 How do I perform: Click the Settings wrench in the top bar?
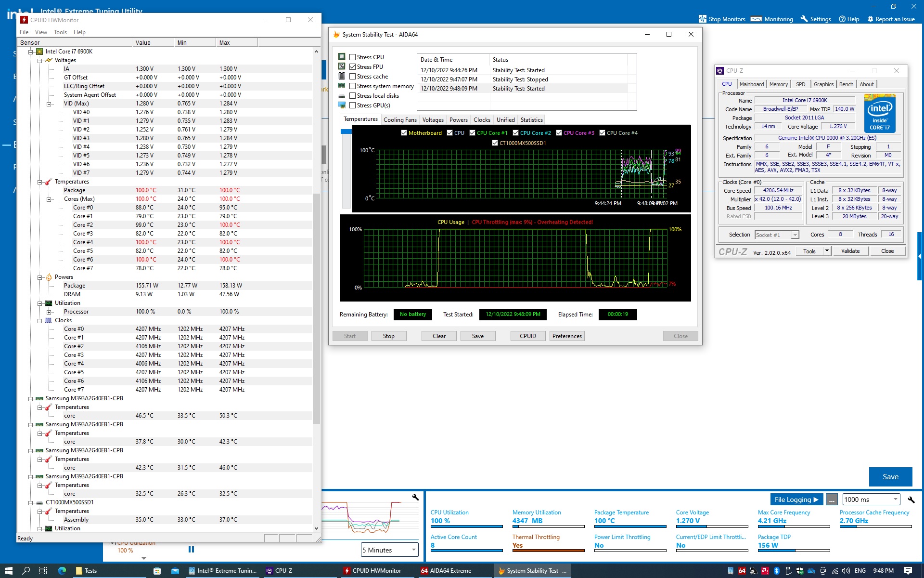pos(804,19)
